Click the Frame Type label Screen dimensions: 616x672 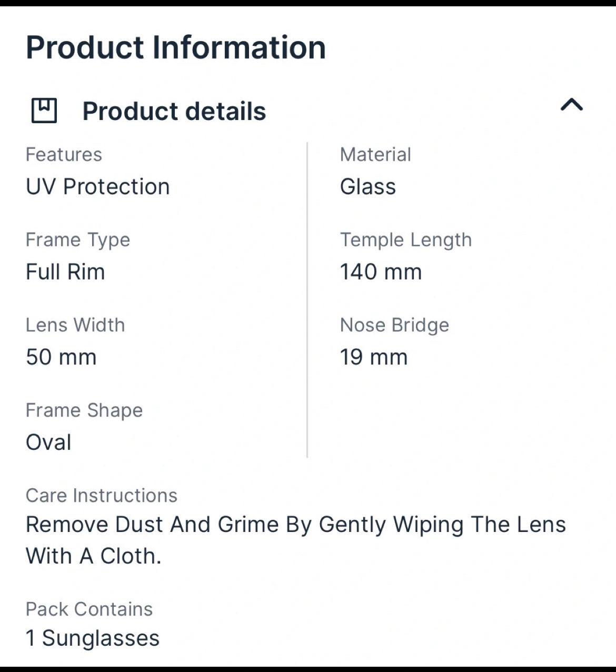[78, 240]
